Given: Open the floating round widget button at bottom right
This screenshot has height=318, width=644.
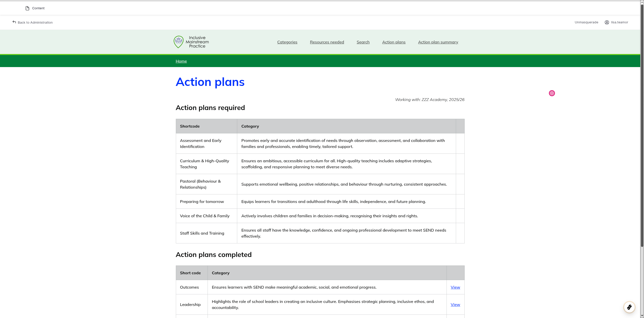Looking at the screenshot, I should [629, 307].
